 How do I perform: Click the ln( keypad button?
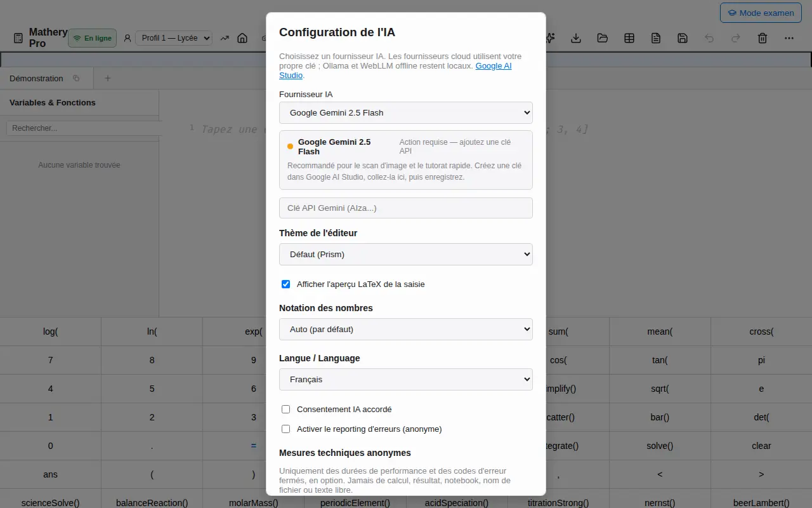tap(152, 331)
